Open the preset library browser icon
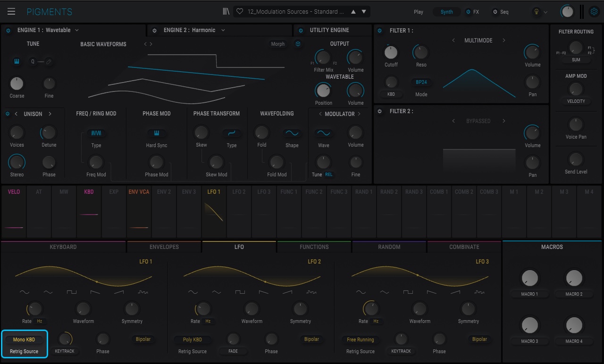 point(226,12)
